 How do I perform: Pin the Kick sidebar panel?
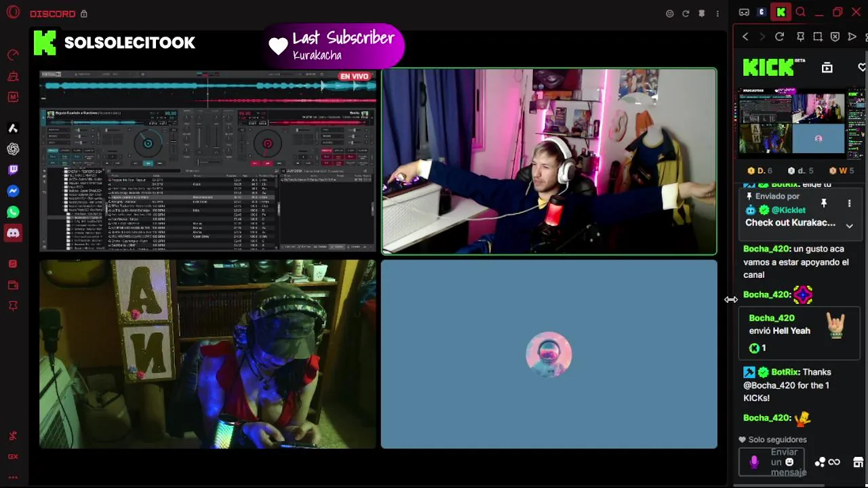(800, 37)
